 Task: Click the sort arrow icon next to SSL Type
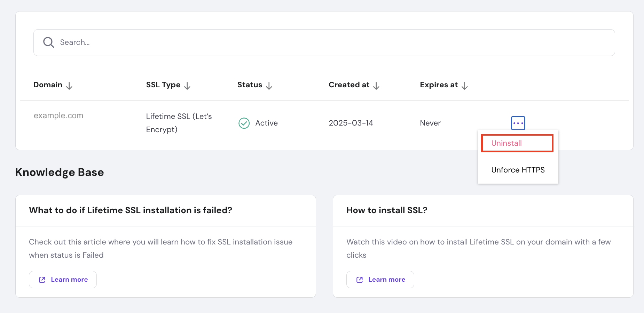[188, 86]
